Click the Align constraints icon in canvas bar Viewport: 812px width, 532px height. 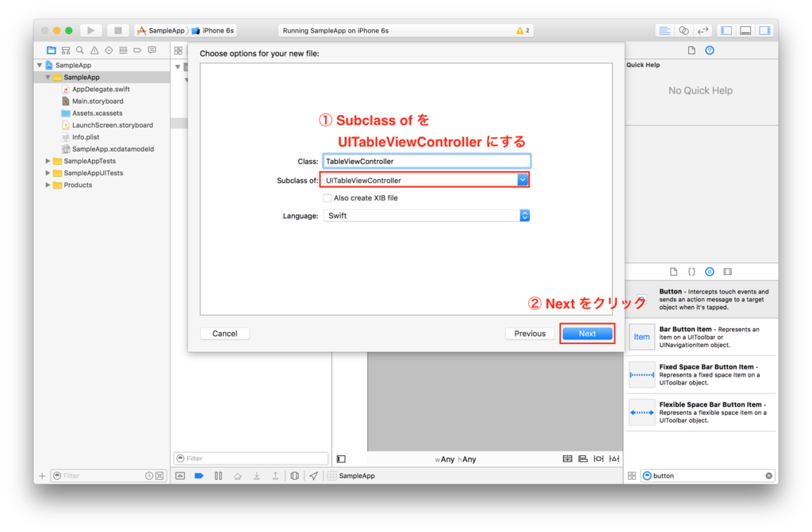tap(583, 459)
